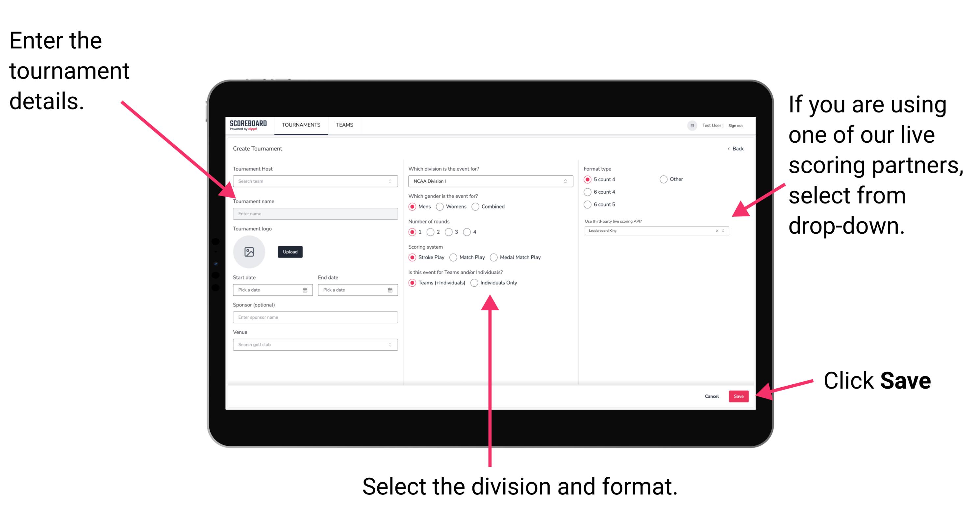Image resolution: width=980 pixels, height=527 pixels.
Task: Select the Womens gender radio button
Action: (441, 206)
